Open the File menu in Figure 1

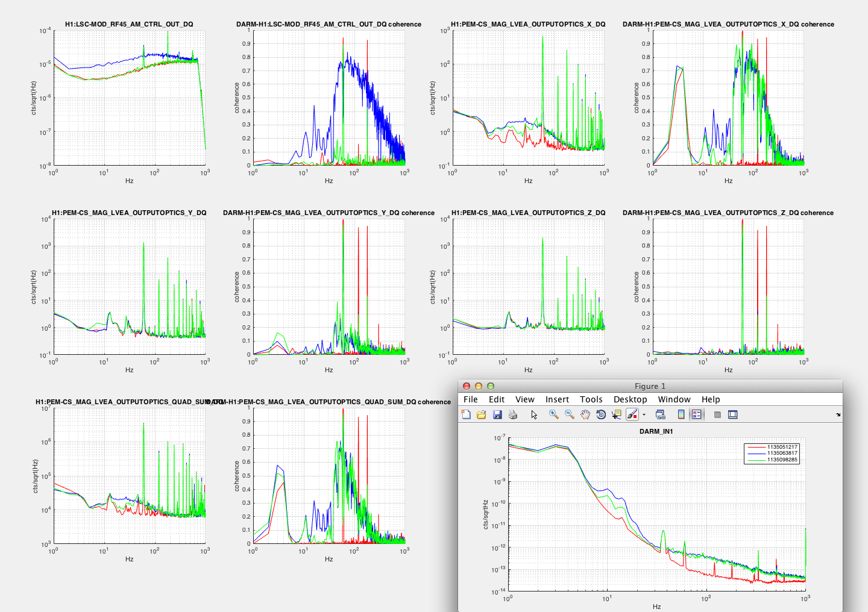coord(471,399)
